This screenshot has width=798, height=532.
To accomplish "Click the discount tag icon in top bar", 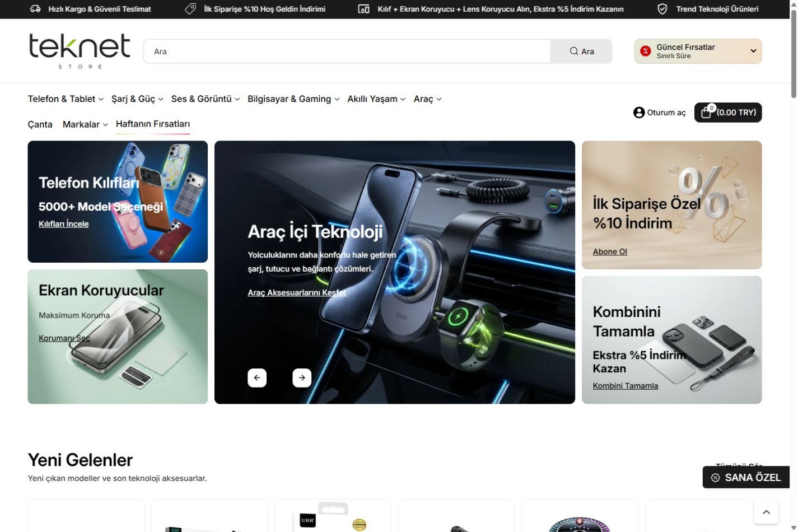I will [190, 9].
